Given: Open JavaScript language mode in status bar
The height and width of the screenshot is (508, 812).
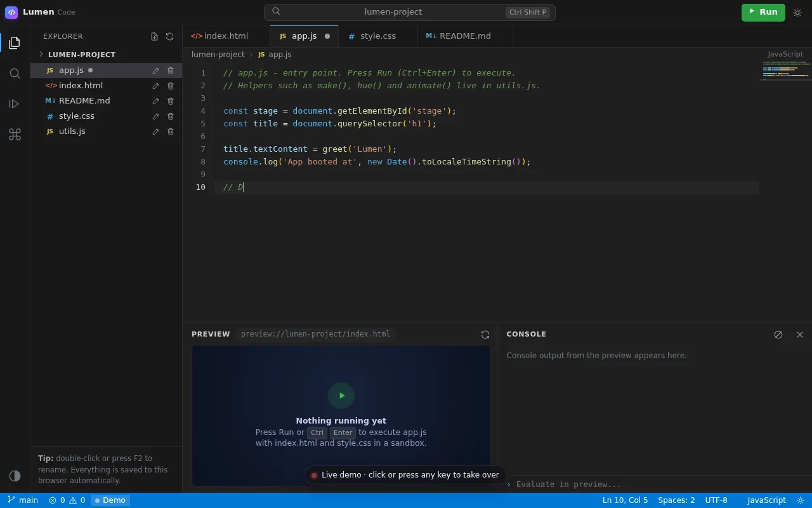Looking at the screenshot, I should (x=766, y=500).
